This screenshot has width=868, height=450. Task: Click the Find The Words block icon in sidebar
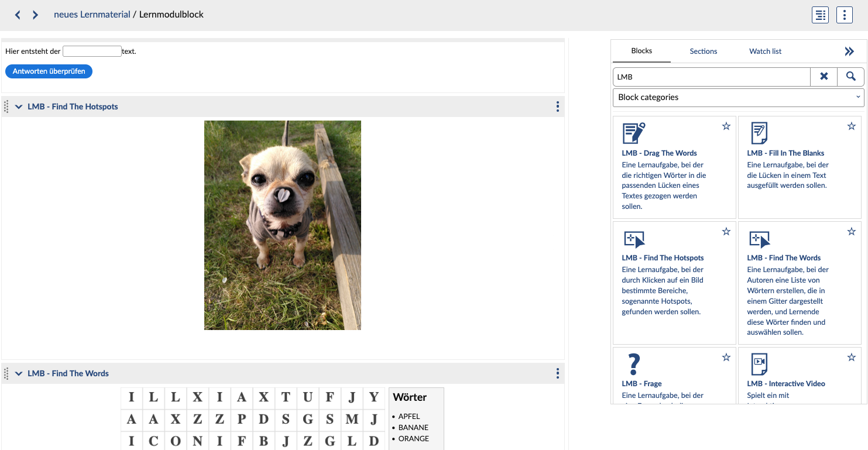click(760, 239)
